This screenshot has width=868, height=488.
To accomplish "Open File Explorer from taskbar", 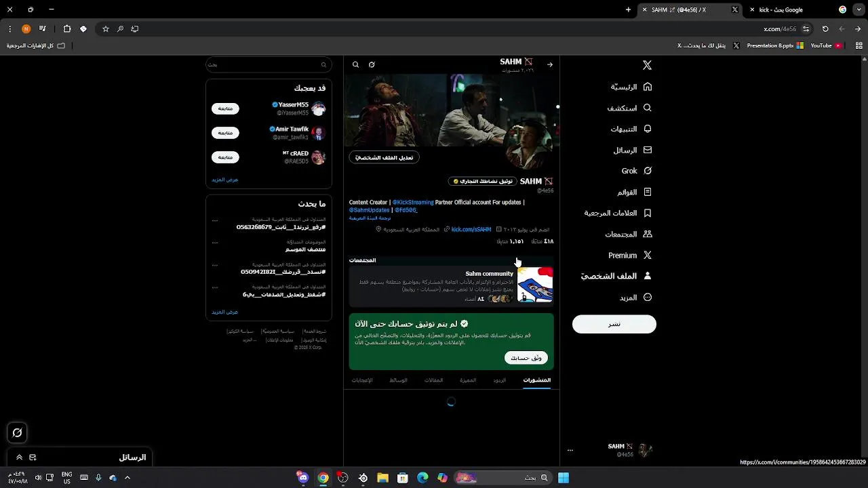I will [x=383, y=478].
